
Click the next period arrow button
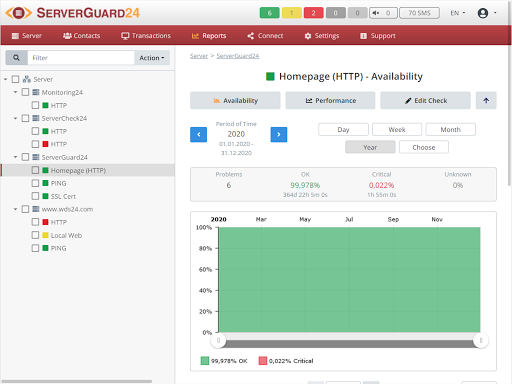[x=279, y=135]
